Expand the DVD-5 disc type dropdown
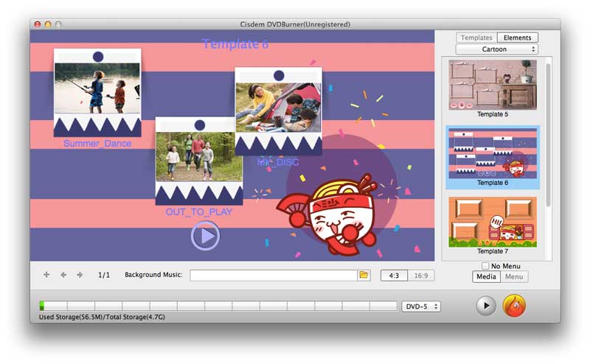This screenshot has height=364, width=590. 421,307
